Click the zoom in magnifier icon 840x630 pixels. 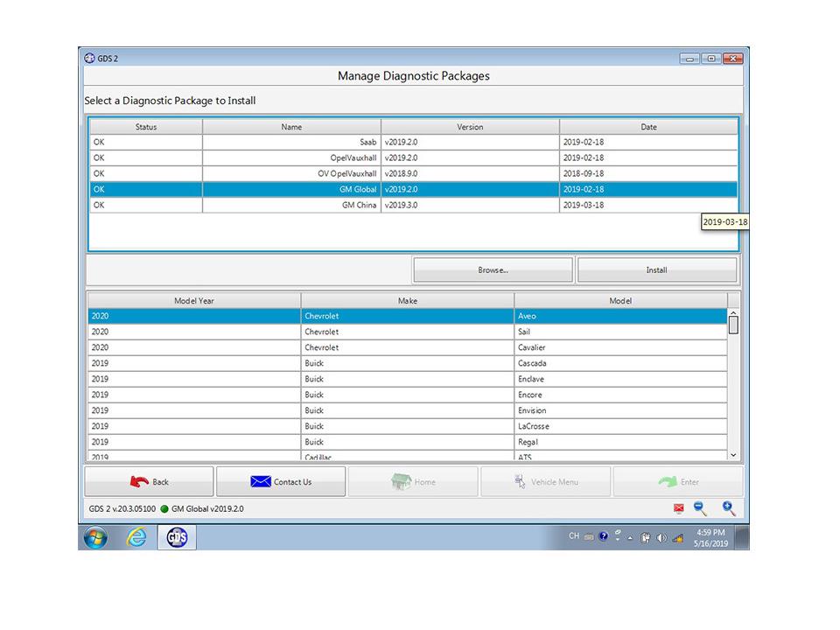click(x=728, y=508)
